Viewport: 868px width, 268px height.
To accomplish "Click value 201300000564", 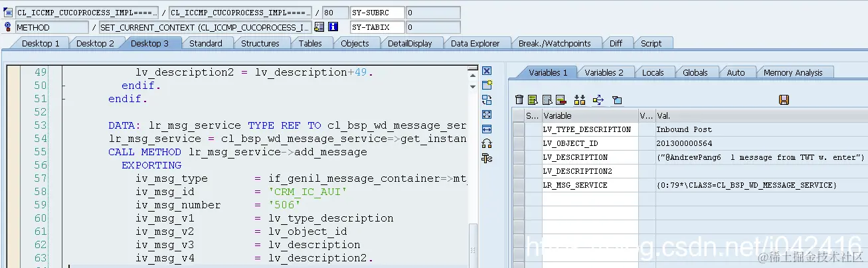I will pos(684,143).
